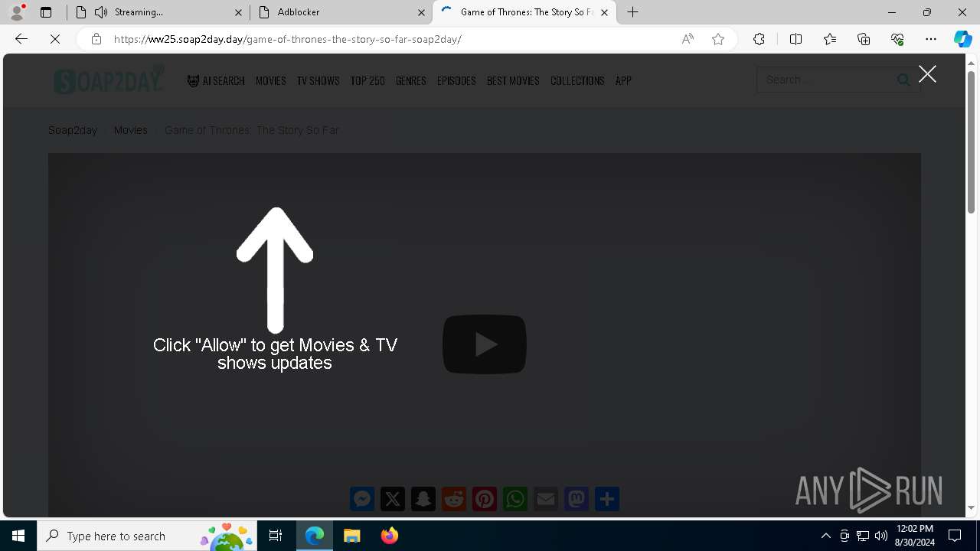Click the taskbar search box
The height and width of the screenshot is (551, 980).
(x=147, y=536)
